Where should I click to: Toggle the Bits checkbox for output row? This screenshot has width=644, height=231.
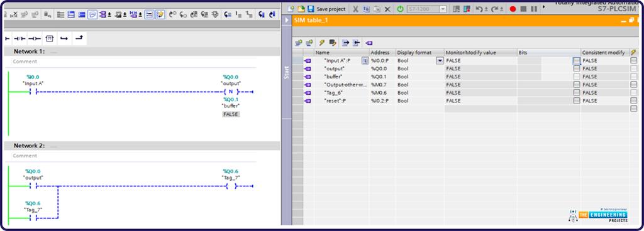(577, 68)
